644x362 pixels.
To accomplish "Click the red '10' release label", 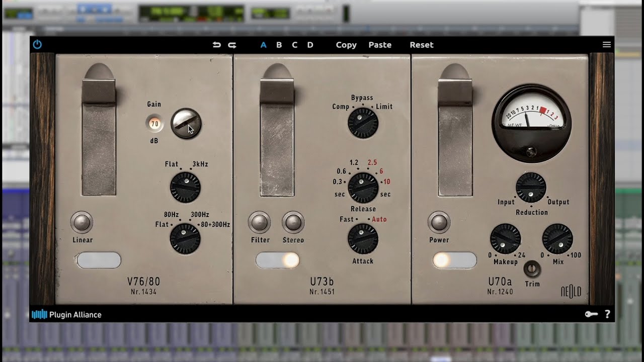I will click(386, 182).
